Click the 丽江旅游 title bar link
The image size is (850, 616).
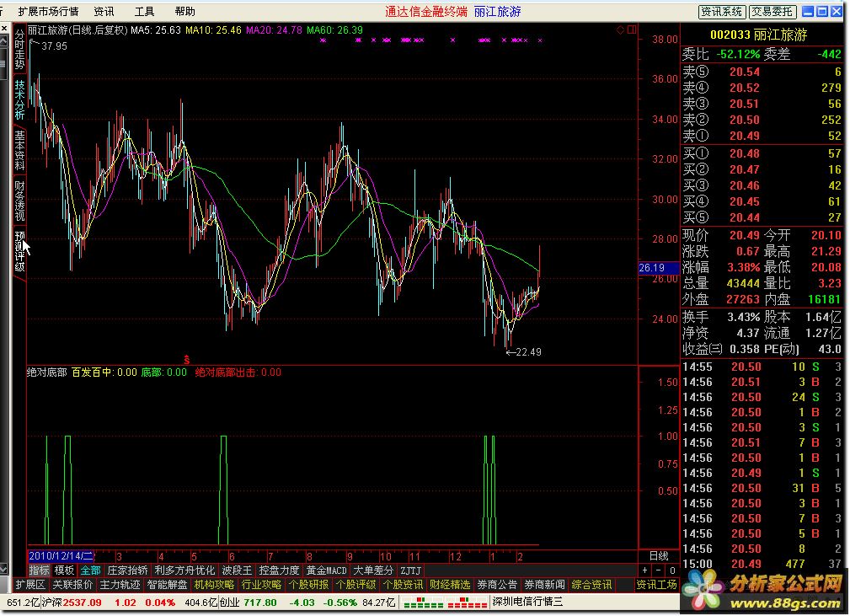(497, 12)
